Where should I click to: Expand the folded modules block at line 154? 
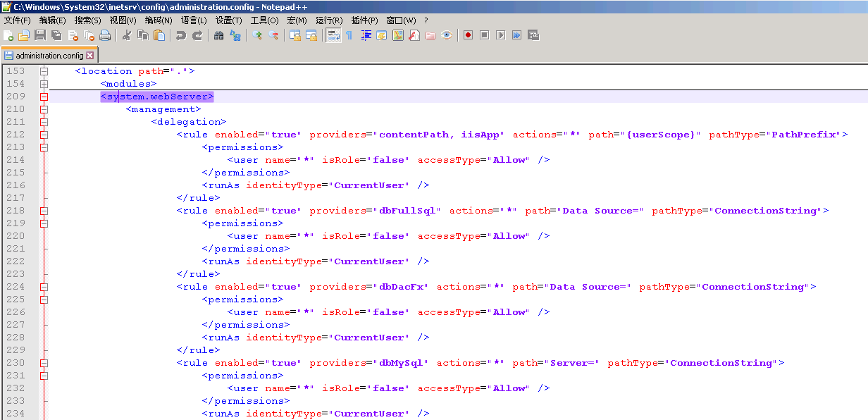click(44, 84)
